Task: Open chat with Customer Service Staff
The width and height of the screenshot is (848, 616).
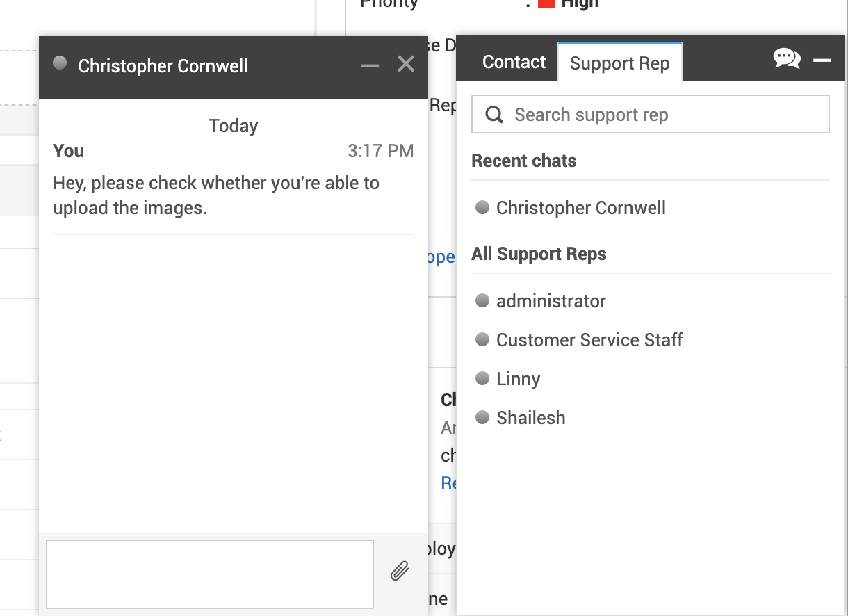Action: coord(589,340)
